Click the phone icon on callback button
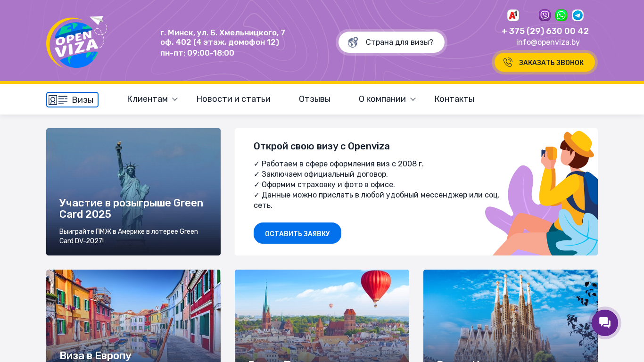Viewport: 644px width, 362px height. click(x=508, y=63)
